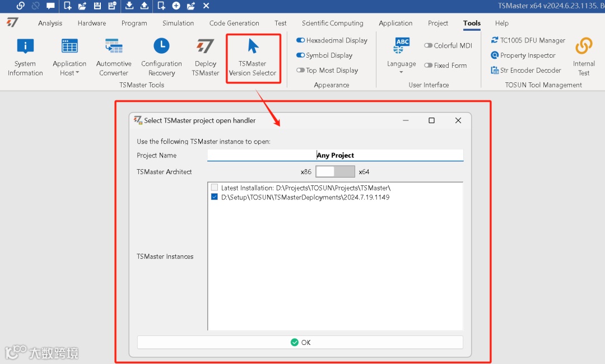
Task: Minimize the project open handler dialog
Action: click(406, 120)
